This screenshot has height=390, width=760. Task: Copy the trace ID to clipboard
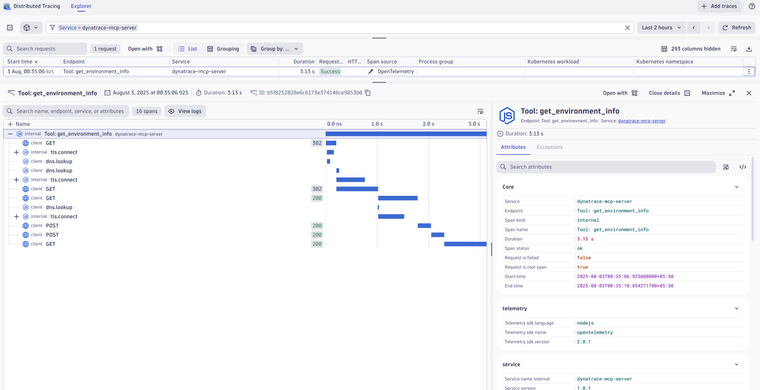(368, 93)
